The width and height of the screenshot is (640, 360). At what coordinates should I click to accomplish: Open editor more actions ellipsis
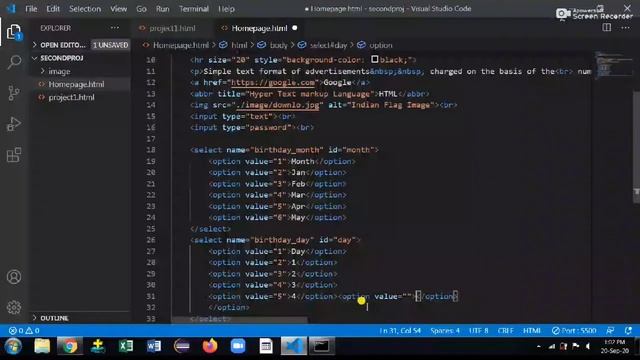(625, 28)
